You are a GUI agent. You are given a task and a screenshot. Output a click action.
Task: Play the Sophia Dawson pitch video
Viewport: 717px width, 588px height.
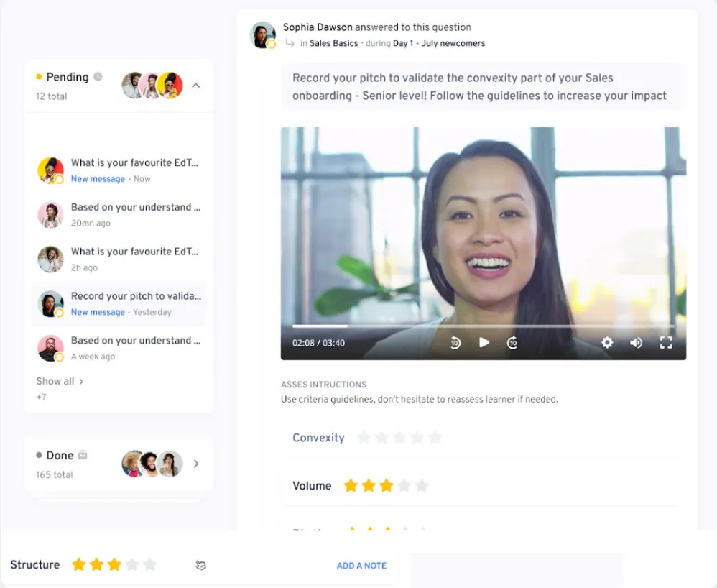484,342
